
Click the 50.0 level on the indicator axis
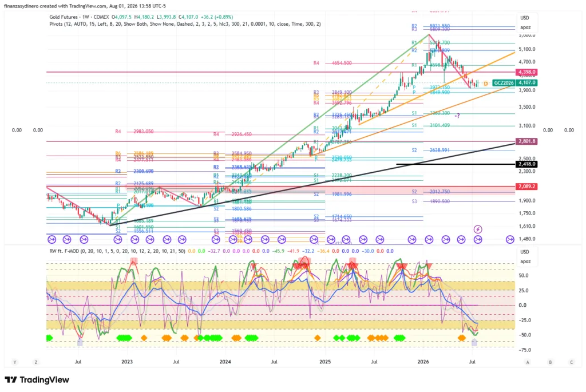[x=524, y=276]
